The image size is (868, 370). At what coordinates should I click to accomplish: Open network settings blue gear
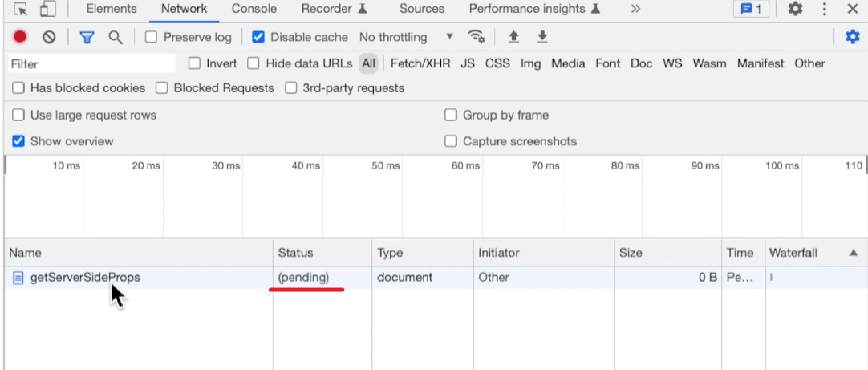(852, 37)
